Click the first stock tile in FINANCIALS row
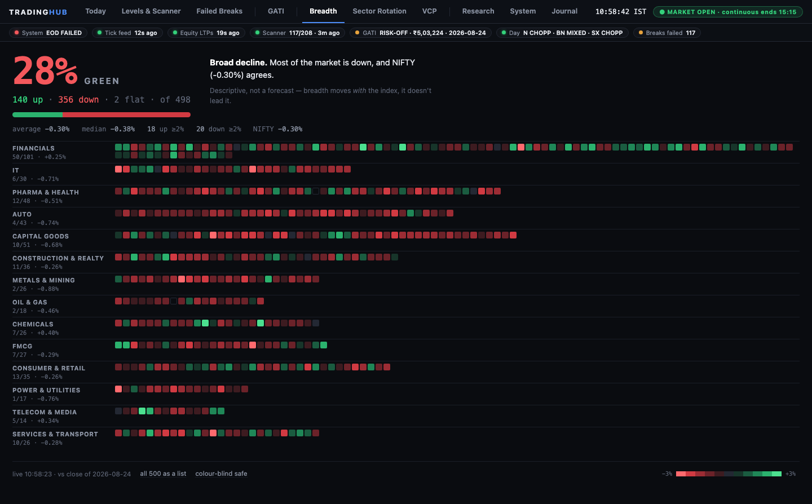 tap(118, 147)
